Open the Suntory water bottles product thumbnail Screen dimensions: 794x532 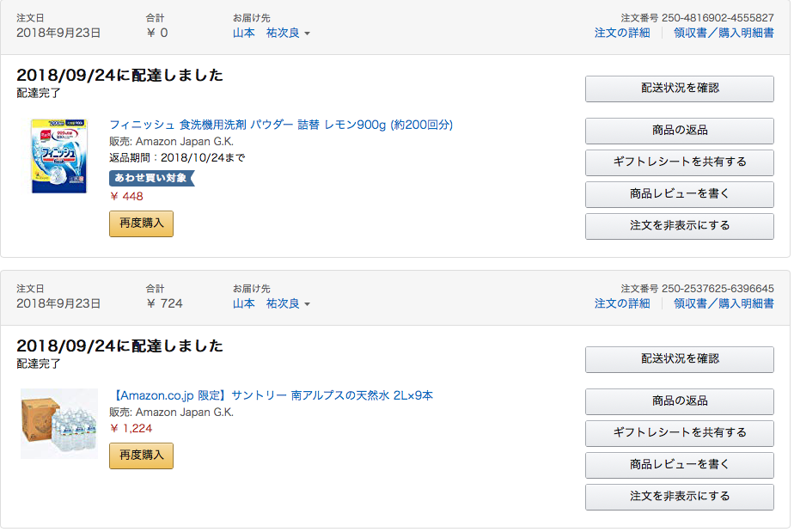coord(59,424)
